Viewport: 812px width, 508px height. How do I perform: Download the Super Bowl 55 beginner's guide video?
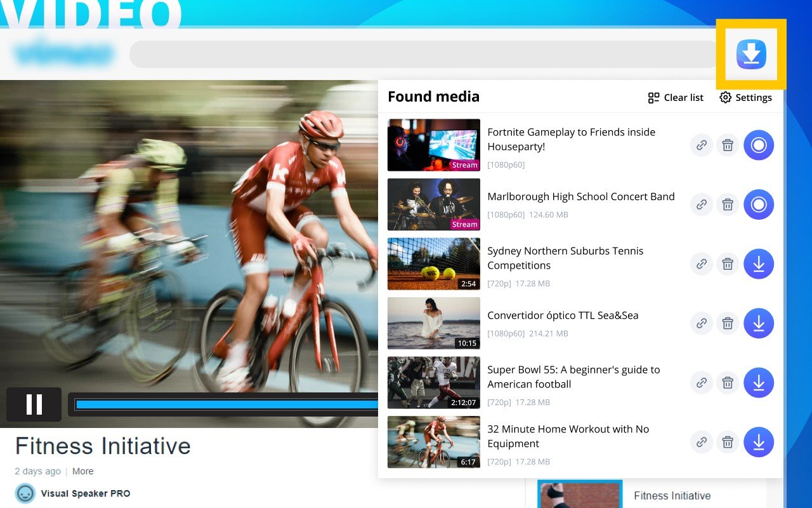coord(759,382)
